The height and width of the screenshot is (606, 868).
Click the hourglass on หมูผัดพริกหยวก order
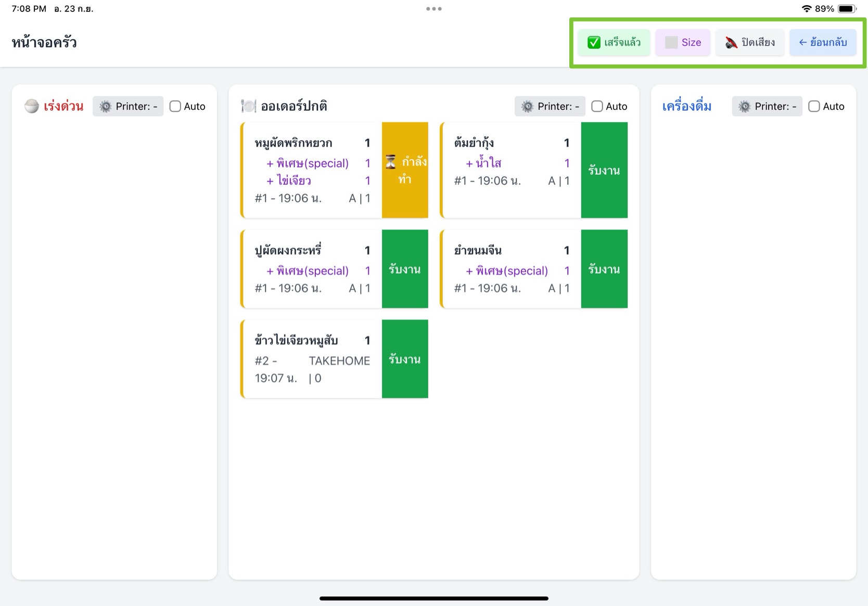coord(391,162)
